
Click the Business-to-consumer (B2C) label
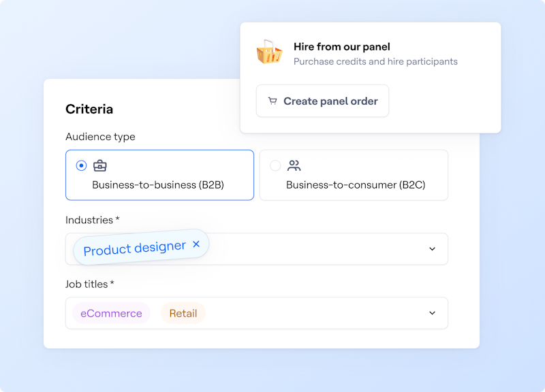[x=356, y=184]
